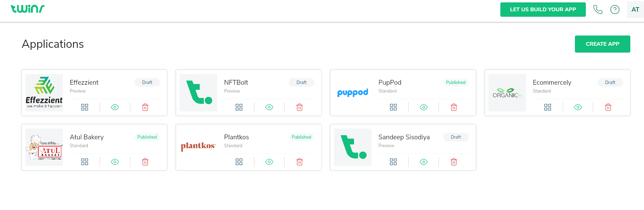
Task: Open the Plantkos dashboard grid icon
Action: tap(239, 162)
